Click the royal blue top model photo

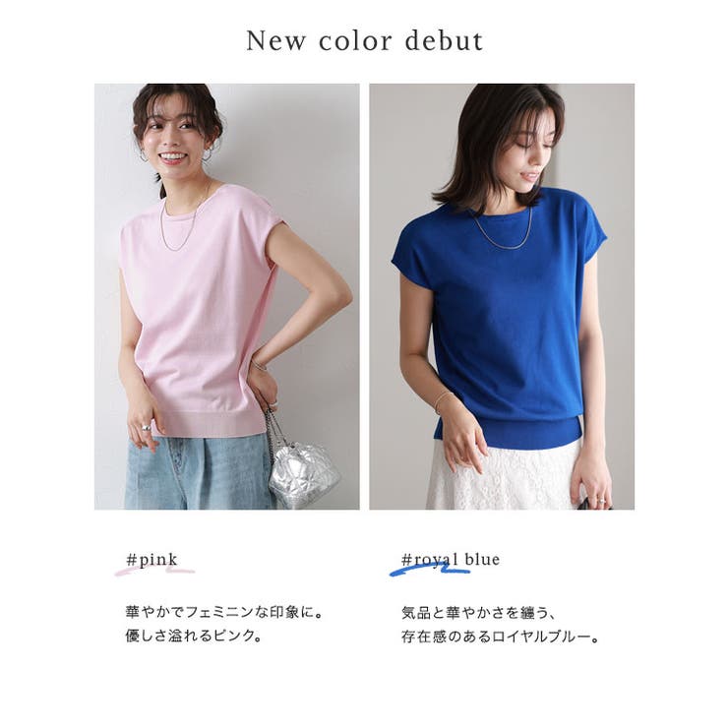[x=502, y=296]
